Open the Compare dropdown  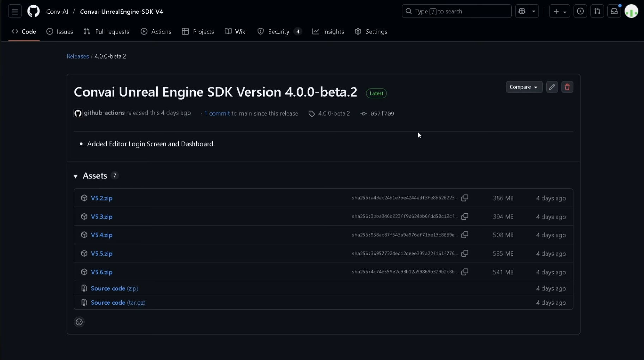524,87
